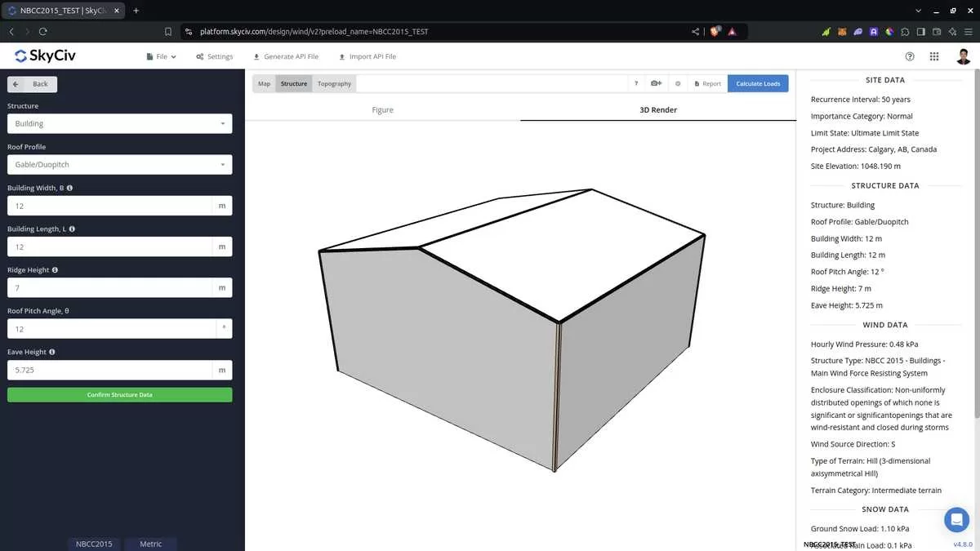Image resolution: width=980 pixels, height=551 pixels.
Task: Capture screenshot with the camera icon
Action: tap(656, 82)
